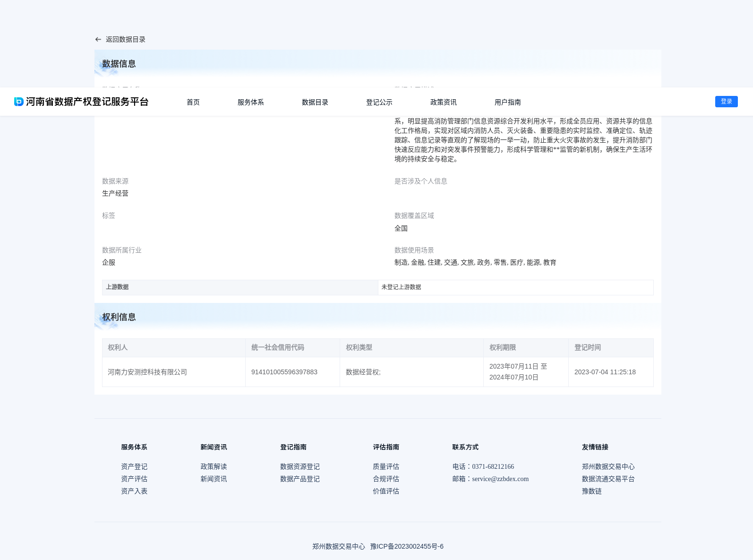Open friendly link 数据流通交易平台
The width and height of the screenshot is (753, 560).
coord(608,479)
